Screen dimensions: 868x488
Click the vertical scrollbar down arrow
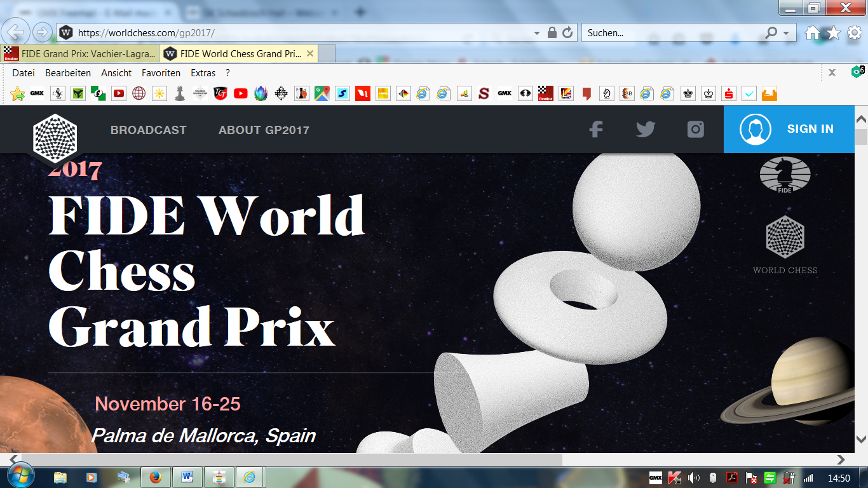click(x=861, y=438)
